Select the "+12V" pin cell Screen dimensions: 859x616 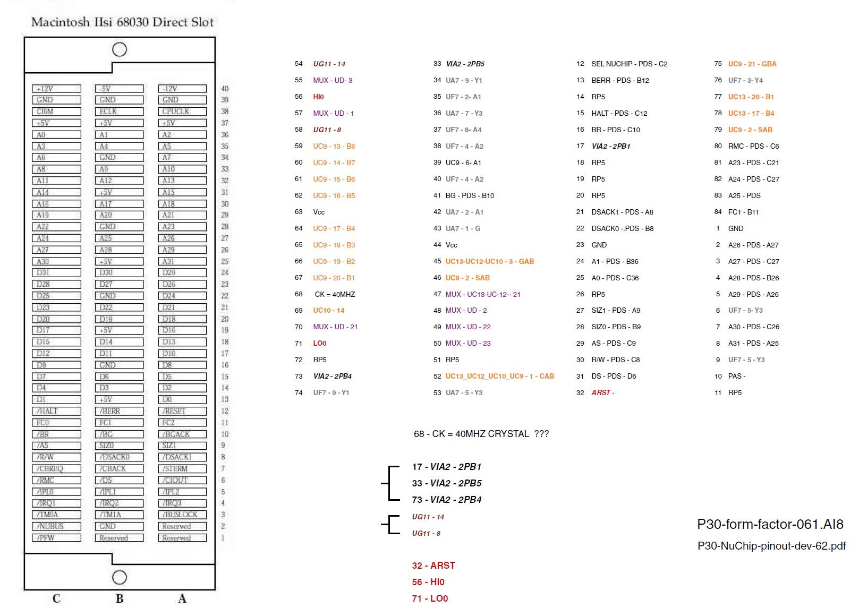click(56, 89)
